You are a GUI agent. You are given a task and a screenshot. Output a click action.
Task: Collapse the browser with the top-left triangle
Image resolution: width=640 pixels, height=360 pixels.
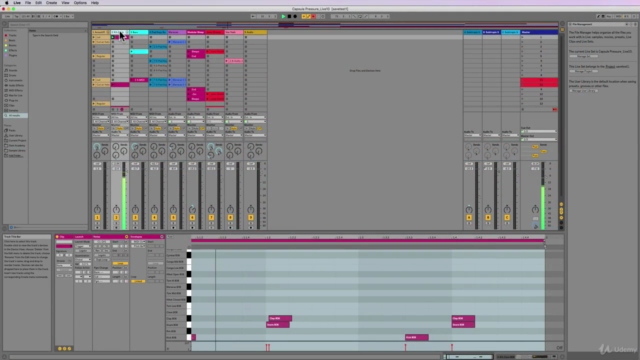tap(5, 24)
